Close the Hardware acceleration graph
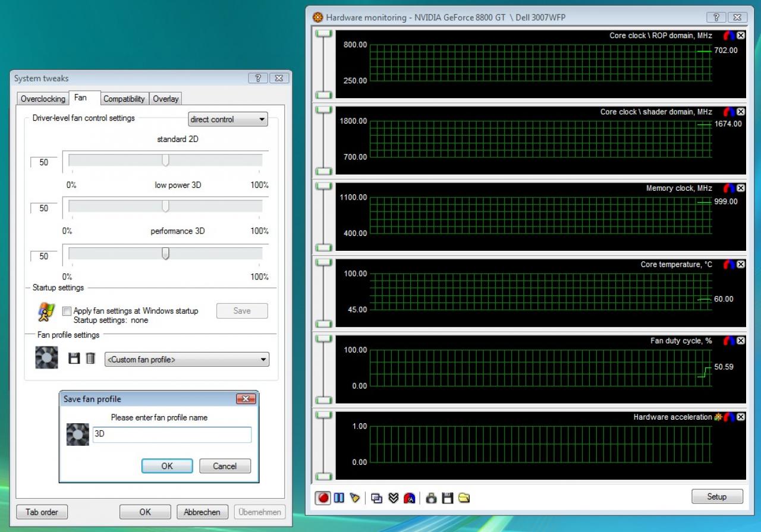The image size is (761, 532). pos(741,417)
